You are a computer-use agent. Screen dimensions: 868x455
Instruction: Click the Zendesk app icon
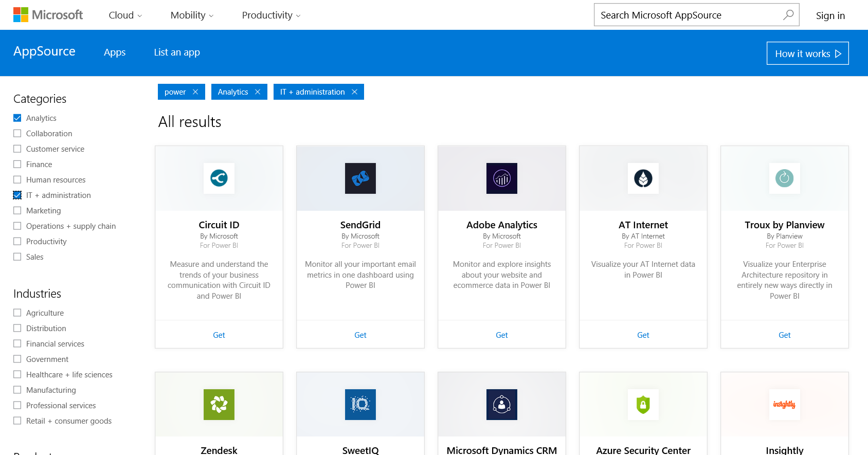[x=219, y=405]
